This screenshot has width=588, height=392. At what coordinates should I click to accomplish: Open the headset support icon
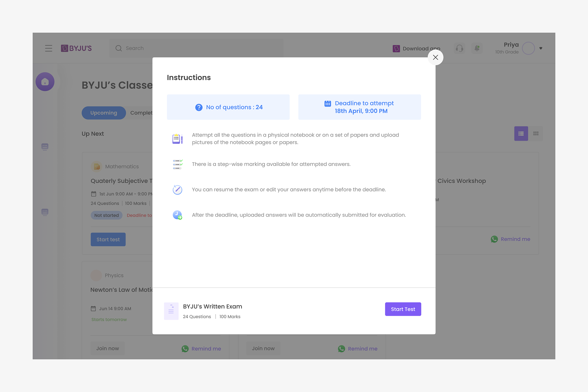[x=459, y=48]
